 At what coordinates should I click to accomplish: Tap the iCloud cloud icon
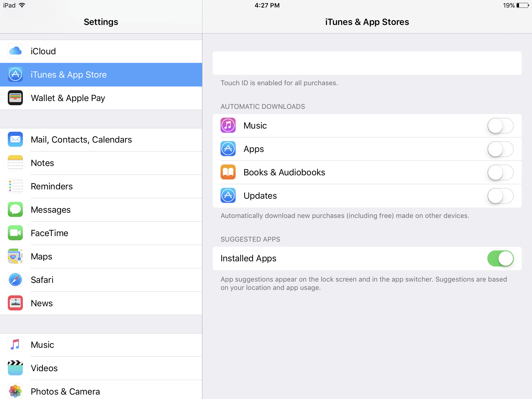15,51
